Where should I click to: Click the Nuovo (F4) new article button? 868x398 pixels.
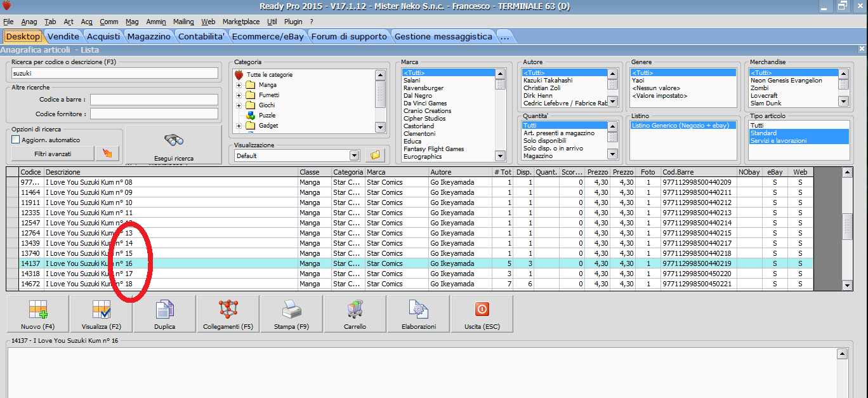[38, 314]
